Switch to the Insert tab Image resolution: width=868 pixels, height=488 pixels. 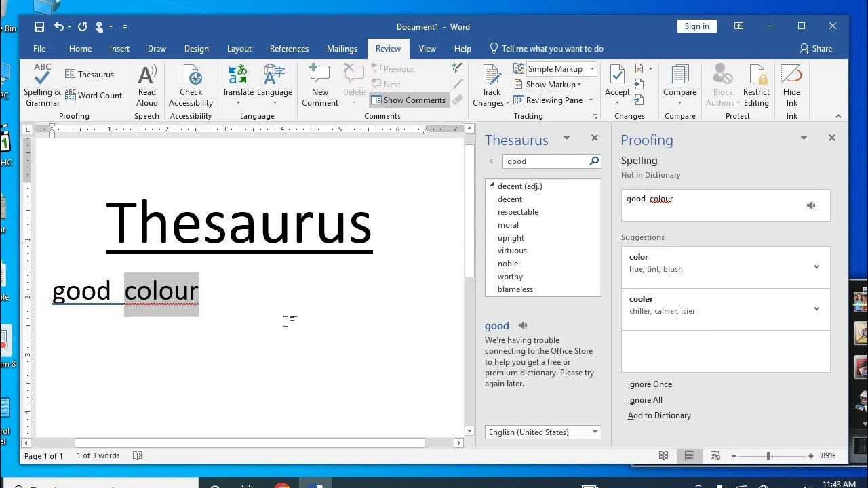click(x=119, y=49)
